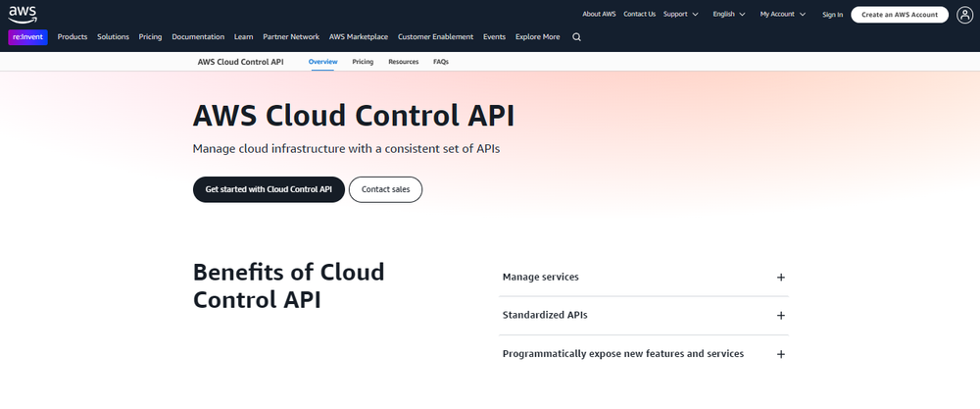The height and width of the screenshot is (409, 980).
Task: Click the AWS Cloud Control API subnav title
Action: tap(241, 62)
